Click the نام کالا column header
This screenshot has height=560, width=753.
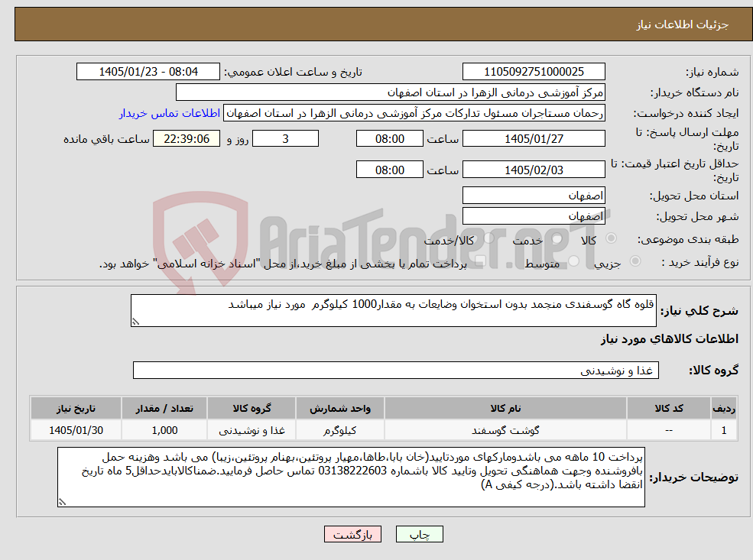tap(505, 409)
